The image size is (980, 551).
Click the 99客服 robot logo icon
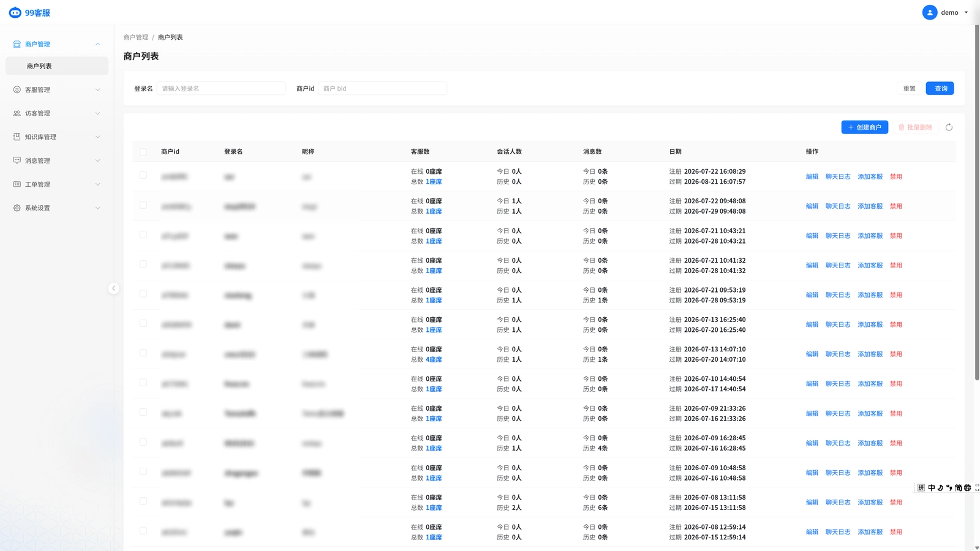15,12
